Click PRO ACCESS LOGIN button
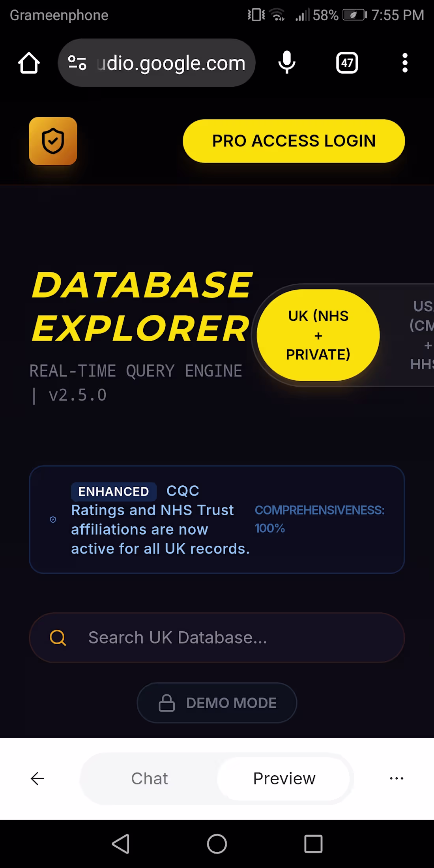The image size is (434, 868). point(294,141)
